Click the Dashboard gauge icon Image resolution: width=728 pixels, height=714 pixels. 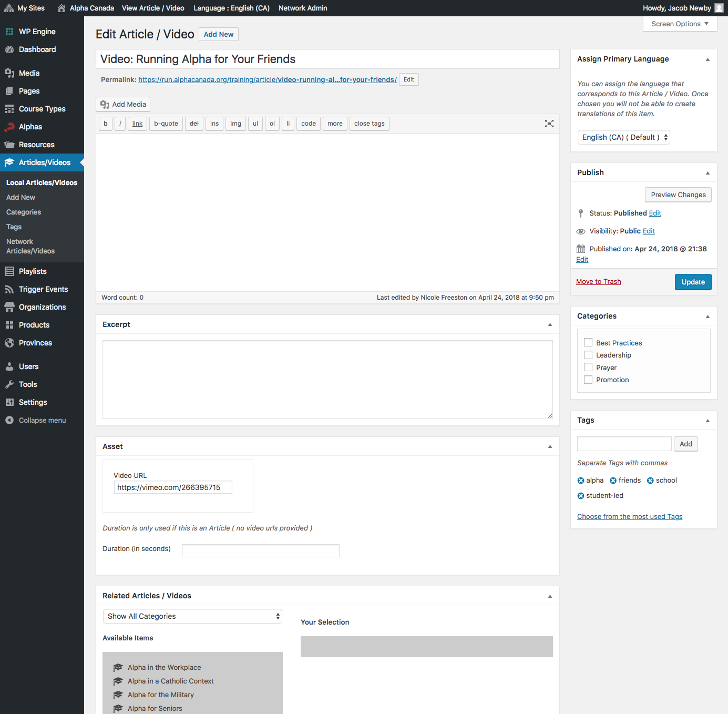(9, 49)
